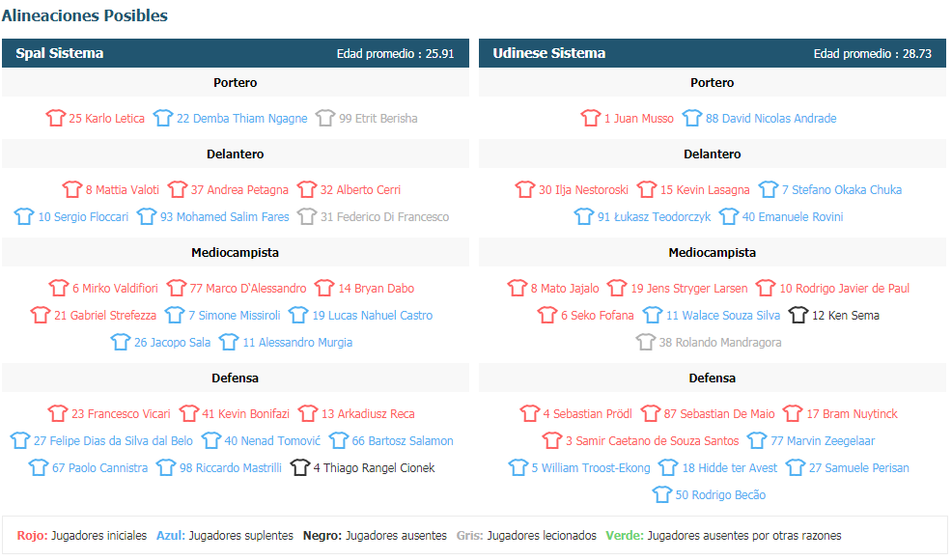Open 22 Demba Thiam Ngagne profile
Viewport: 952px width, 560px height.
[x=241, y=119]
